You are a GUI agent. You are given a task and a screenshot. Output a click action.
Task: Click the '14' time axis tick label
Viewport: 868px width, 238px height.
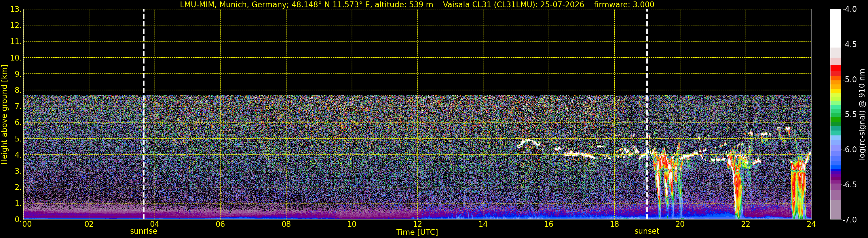point(483,224)
